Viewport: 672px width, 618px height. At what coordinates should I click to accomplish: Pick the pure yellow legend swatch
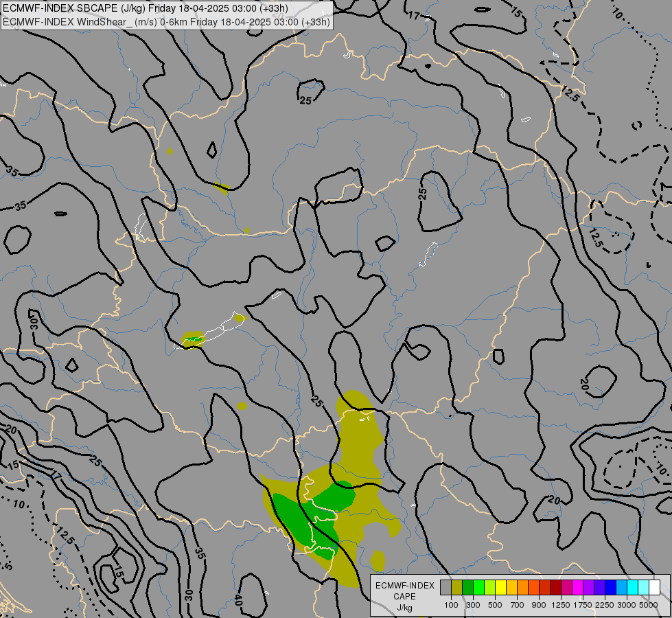pyautogui.click(x=500, y=587)
